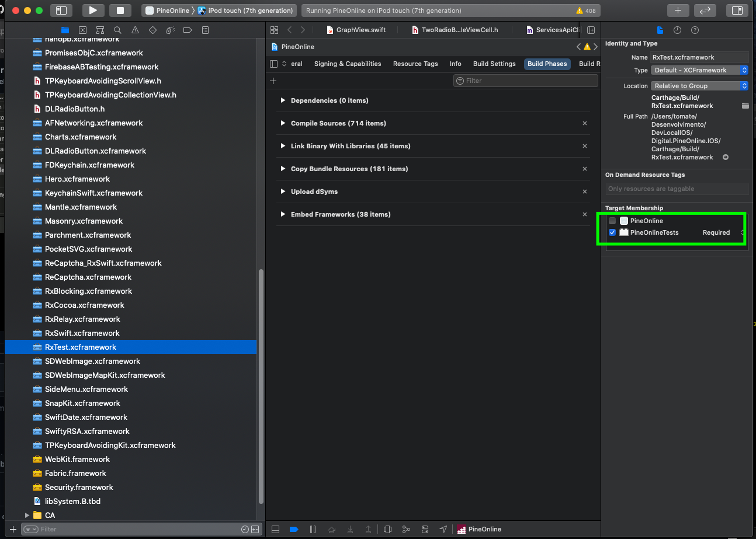Choose file location with the folder icon

click(x=745, y=106)
